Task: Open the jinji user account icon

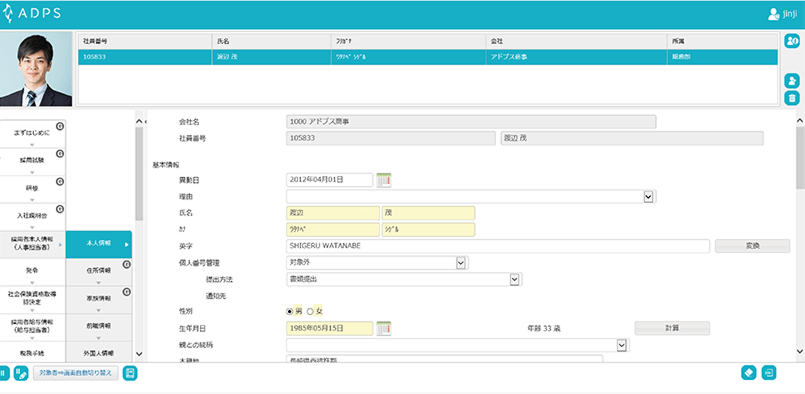Action: pos(773,14)
